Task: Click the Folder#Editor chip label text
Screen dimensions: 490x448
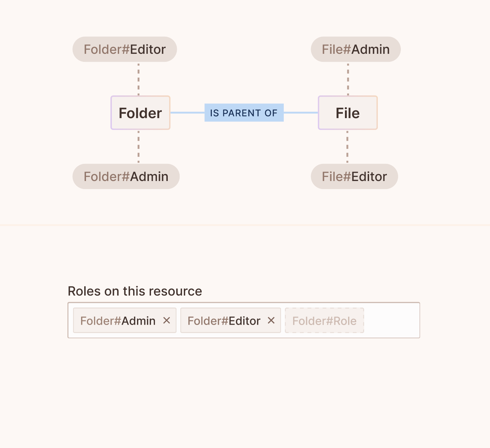Action: (224, 320)
